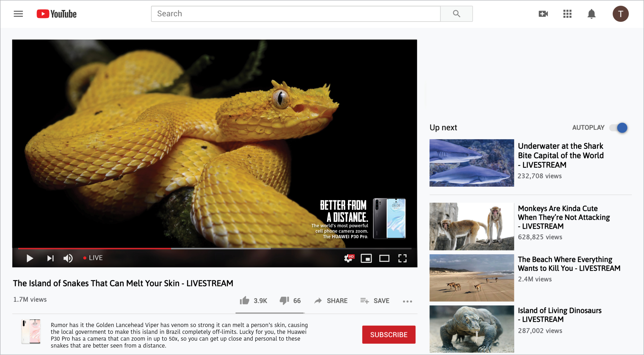This screenshot has height=355, width=644.
Task: Open the notifications bell
Action: click(x=591, y=14)
